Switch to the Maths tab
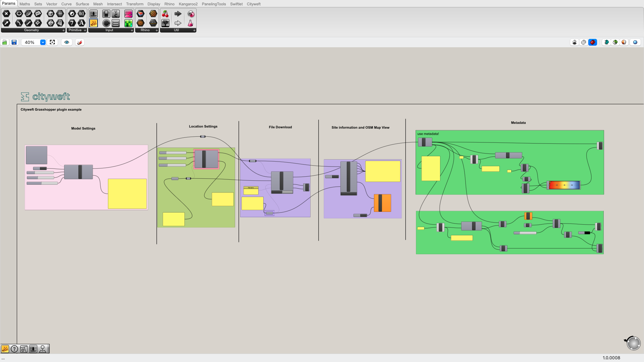Image resolution: width=644 pixels, height=362 pixels. click(x=24, y=4)
